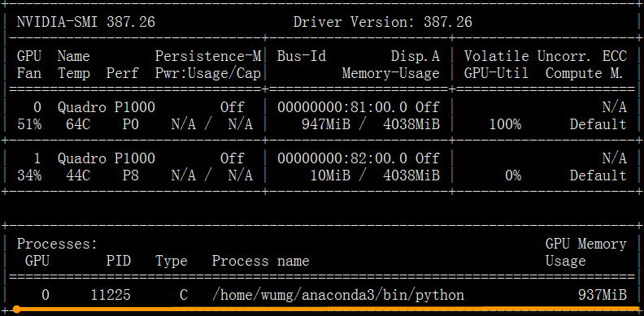Click the P8 performance state text

pyautogui.click(x=131, y=175)
